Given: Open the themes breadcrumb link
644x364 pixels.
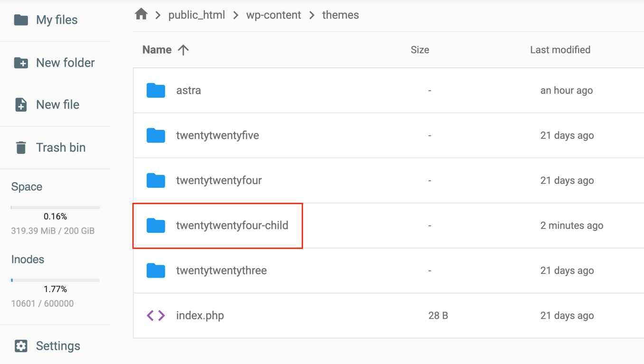Looking at the screenshot, I should [340, 15].
